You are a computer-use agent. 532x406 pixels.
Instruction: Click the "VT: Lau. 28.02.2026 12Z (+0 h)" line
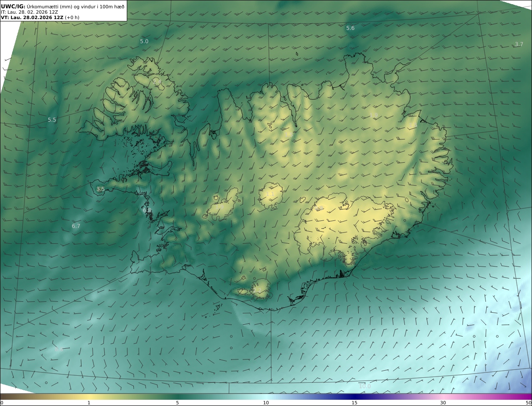pyautogui.click(x=40, y=17)
